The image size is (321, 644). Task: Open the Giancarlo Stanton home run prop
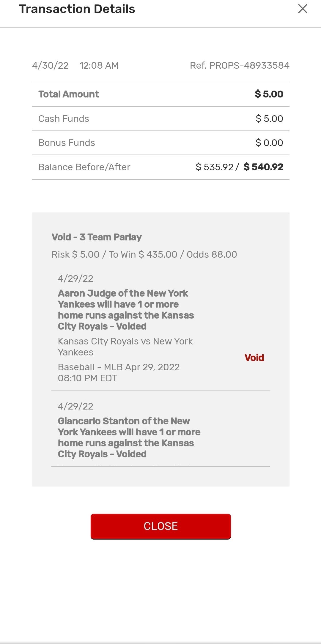pos(129,437)
